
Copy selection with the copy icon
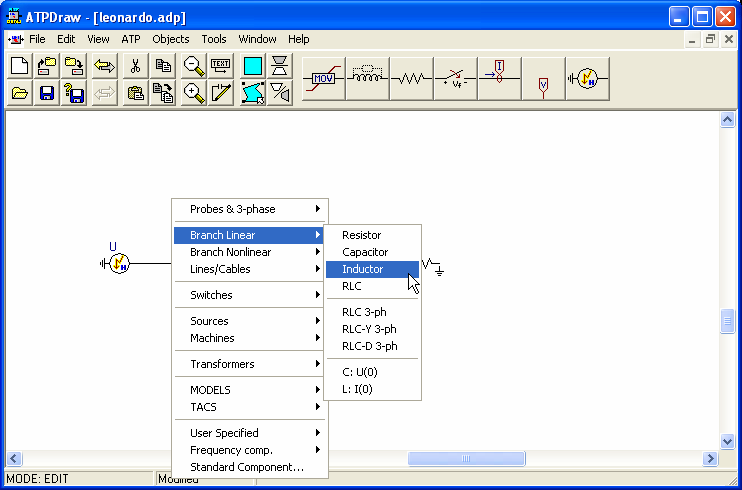(x=163, y=65)
